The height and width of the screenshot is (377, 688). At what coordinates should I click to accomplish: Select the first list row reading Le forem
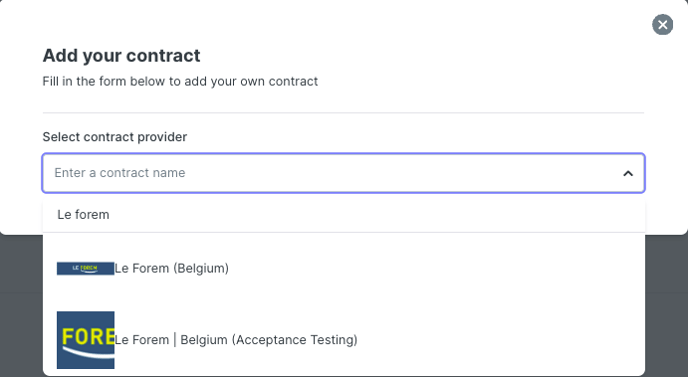point(344,215)
